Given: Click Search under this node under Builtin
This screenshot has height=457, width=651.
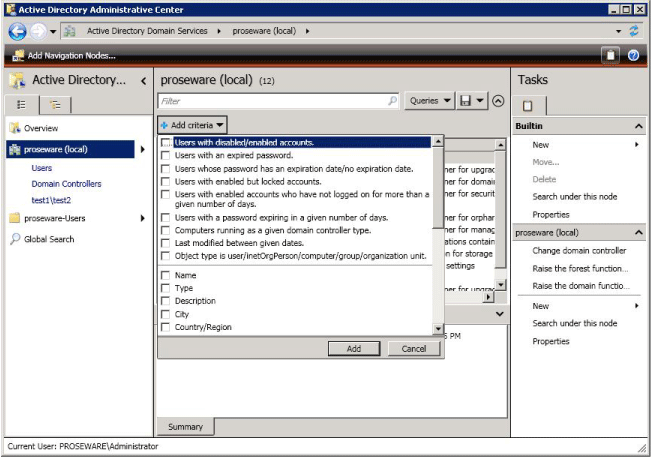Looking at the screenshot, I should [575, 197].
